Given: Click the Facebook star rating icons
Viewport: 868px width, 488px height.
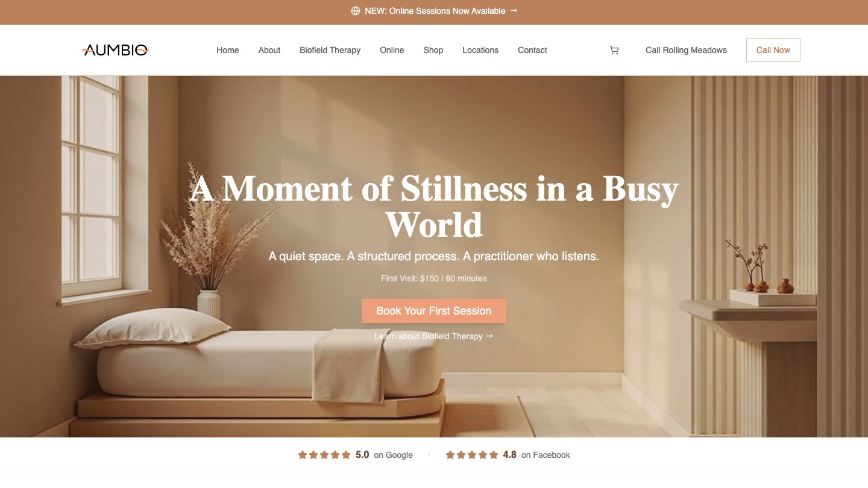Looking at the screenshot, I should [x=472, y=455].
